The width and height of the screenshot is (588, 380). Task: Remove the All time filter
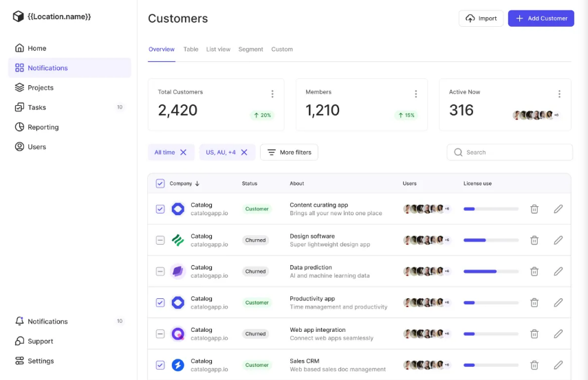coord(183,153)
